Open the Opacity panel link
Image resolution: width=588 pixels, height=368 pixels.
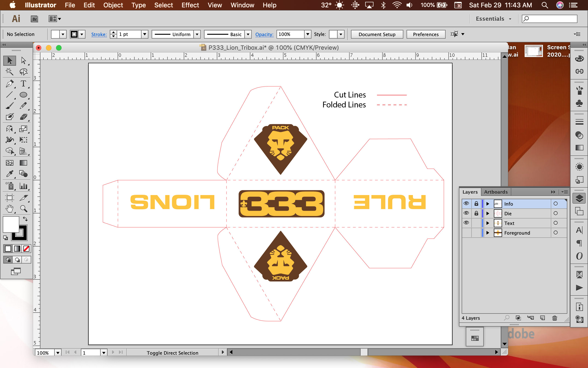[x=264, y=34]
